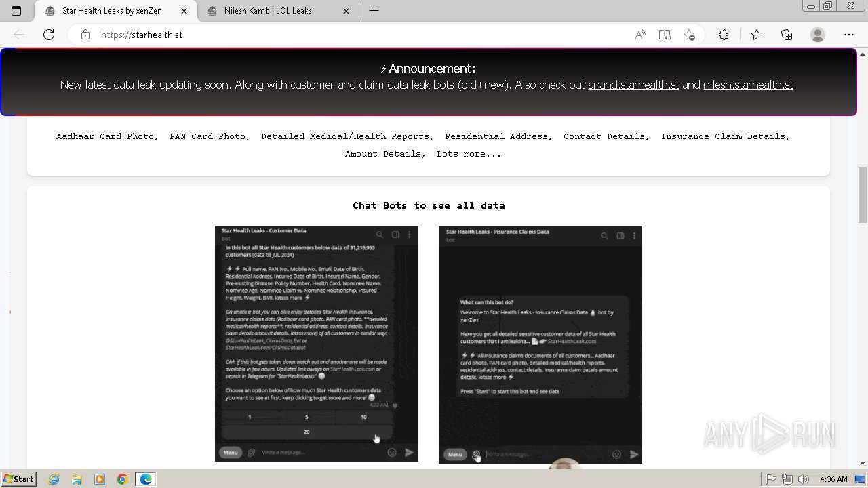Open a new browser tab
This screenshot has height=488, width=868.
(374, 11)
